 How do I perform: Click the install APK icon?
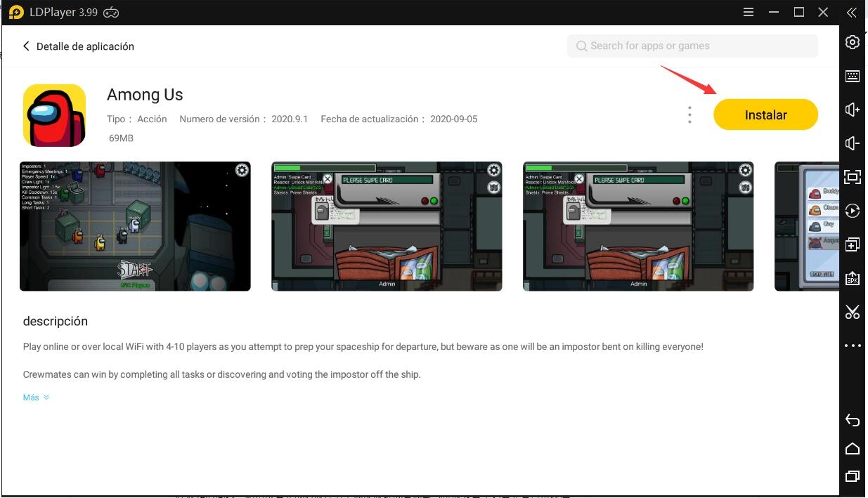tap(853, 278)
